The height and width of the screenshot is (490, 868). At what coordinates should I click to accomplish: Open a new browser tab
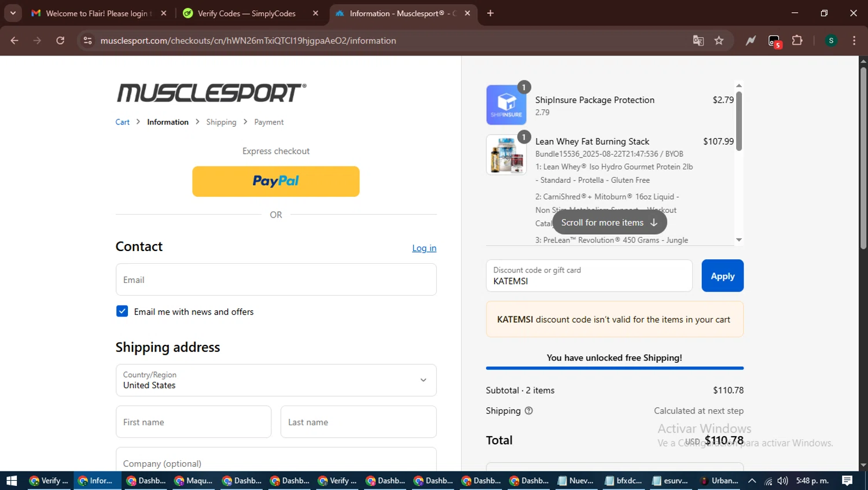pos(490,13)
